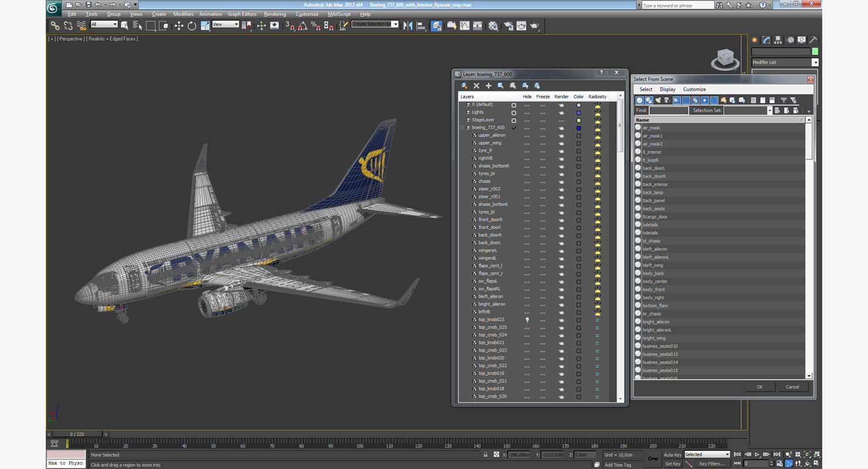Viewport: 868px width, 469px height.
Task: Click the Mirror tool icon
Action: coord(408,26)
